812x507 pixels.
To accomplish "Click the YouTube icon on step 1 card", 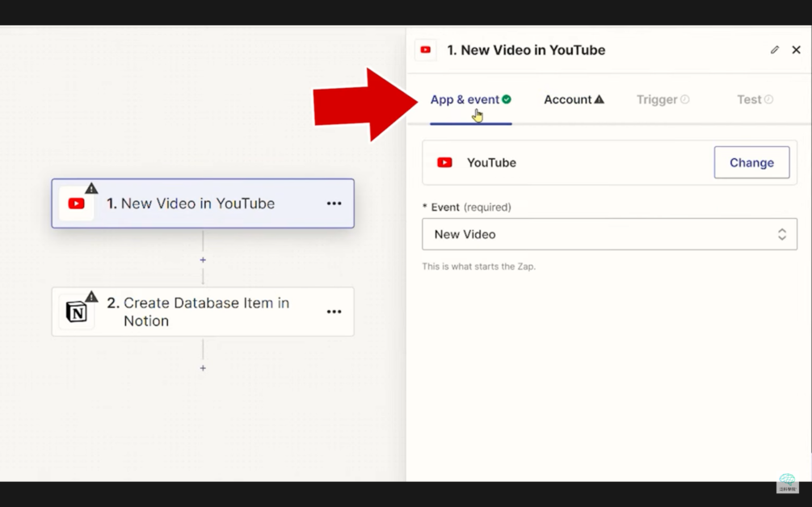I will coord(77,203).
